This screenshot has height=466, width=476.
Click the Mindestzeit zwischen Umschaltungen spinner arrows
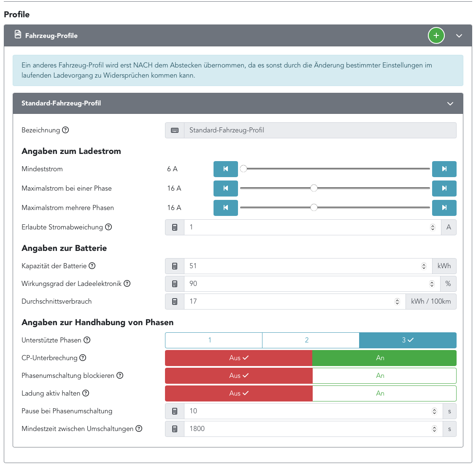pyautogui.click(x=434, y=429)
